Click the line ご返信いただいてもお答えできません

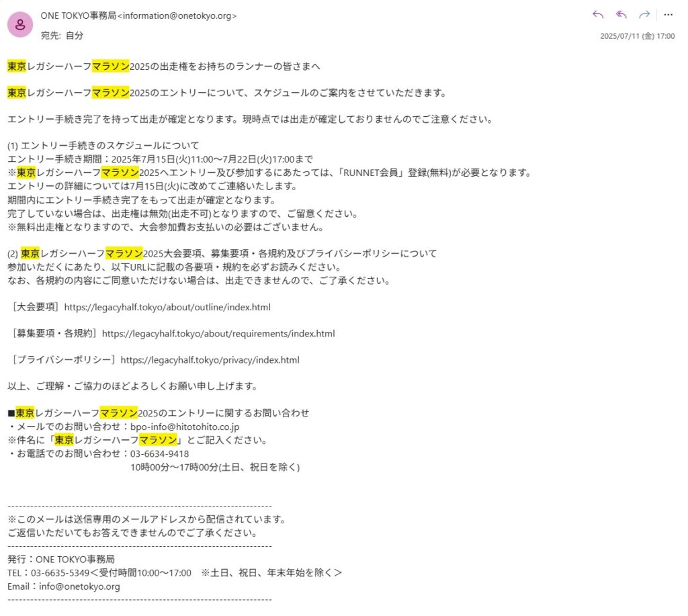click(132, 533)
